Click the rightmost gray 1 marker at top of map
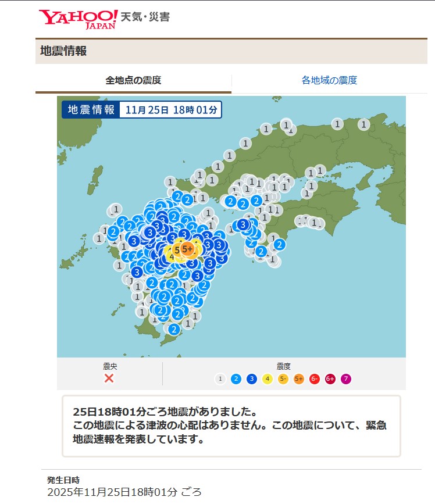This screenshot has height=504, width=435. click(x=363, y=124)
